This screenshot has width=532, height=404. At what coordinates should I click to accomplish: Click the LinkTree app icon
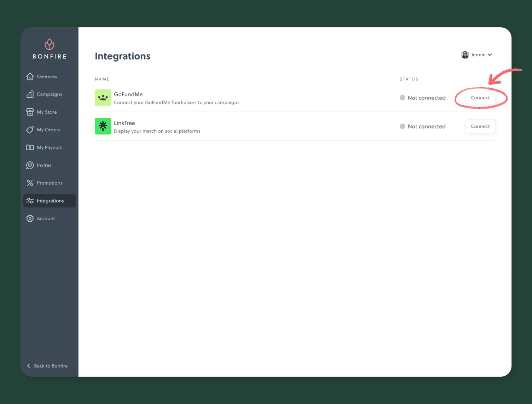click(103, 126)
